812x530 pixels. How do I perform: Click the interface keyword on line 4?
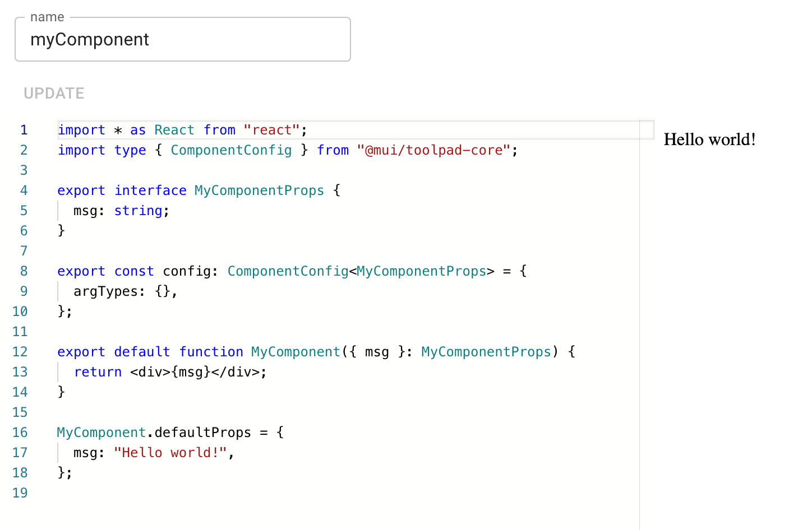(x=150, y=190)
